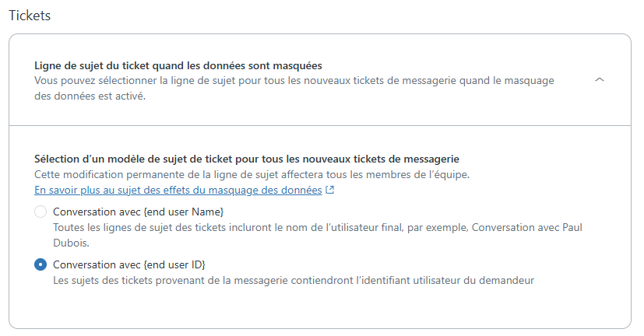
Task: Click the "Cette modification permanente" notice text
Action: 117,174
